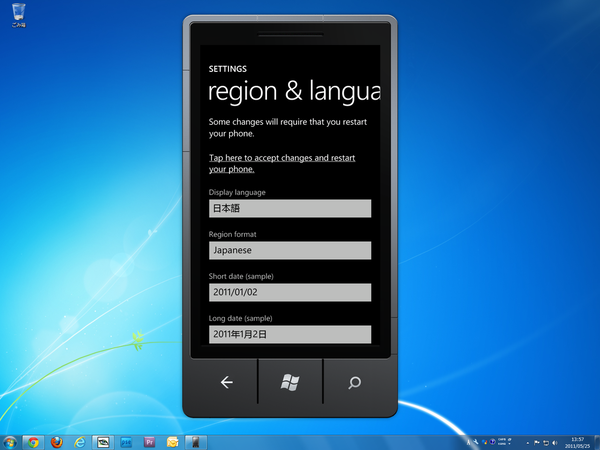Open the network status tray icon

point(546,443)
